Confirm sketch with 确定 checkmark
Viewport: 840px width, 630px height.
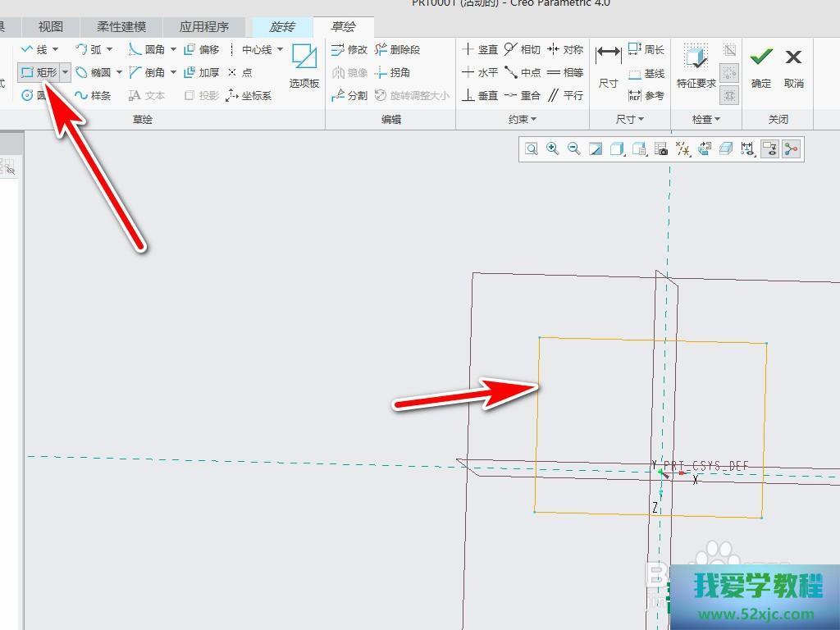[x=761, y=66]
